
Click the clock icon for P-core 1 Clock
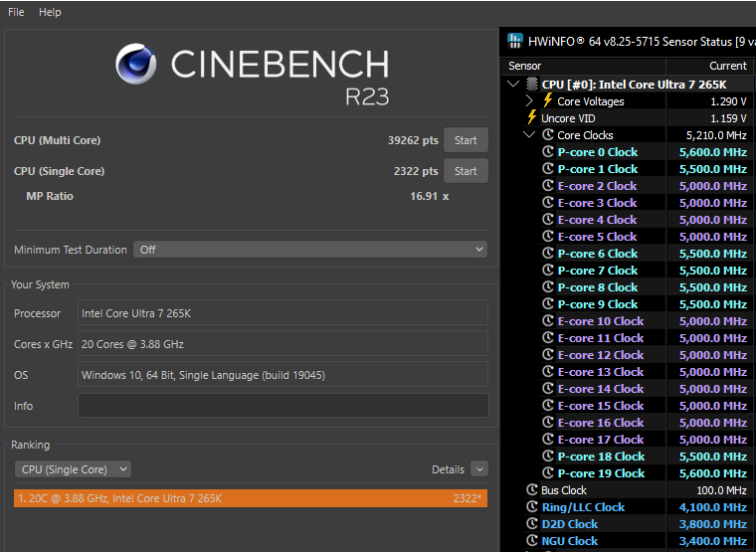(x=547, y=168)
